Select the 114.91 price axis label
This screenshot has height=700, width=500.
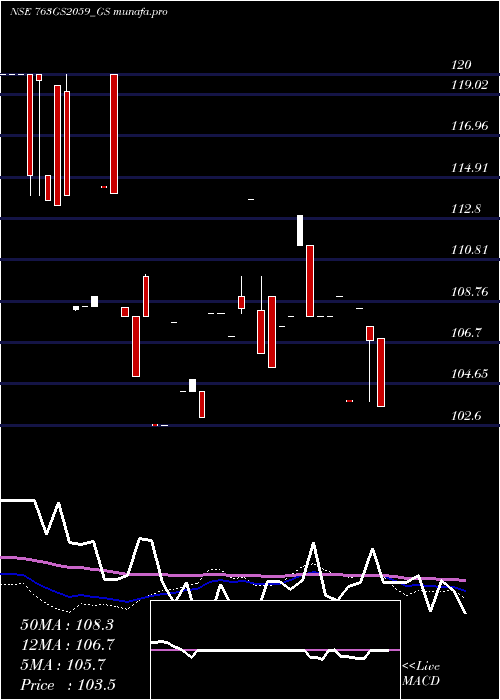[469, 168]
